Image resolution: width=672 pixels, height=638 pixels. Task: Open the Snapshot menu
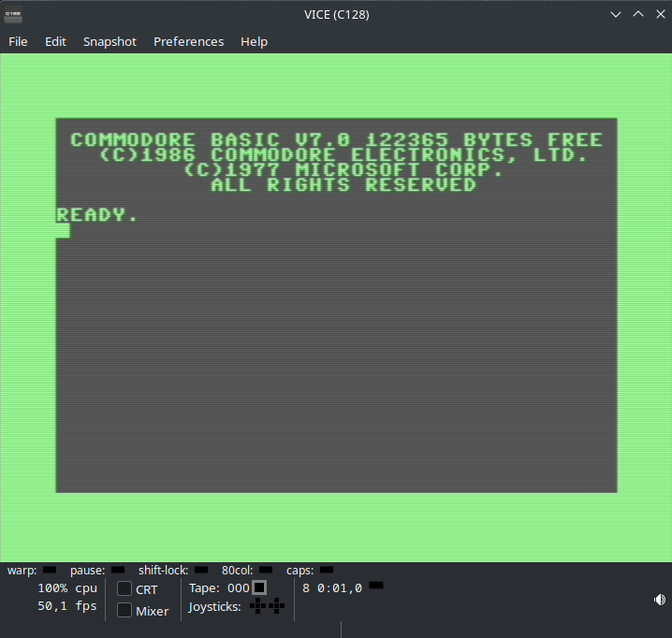(x=110, y=41)
